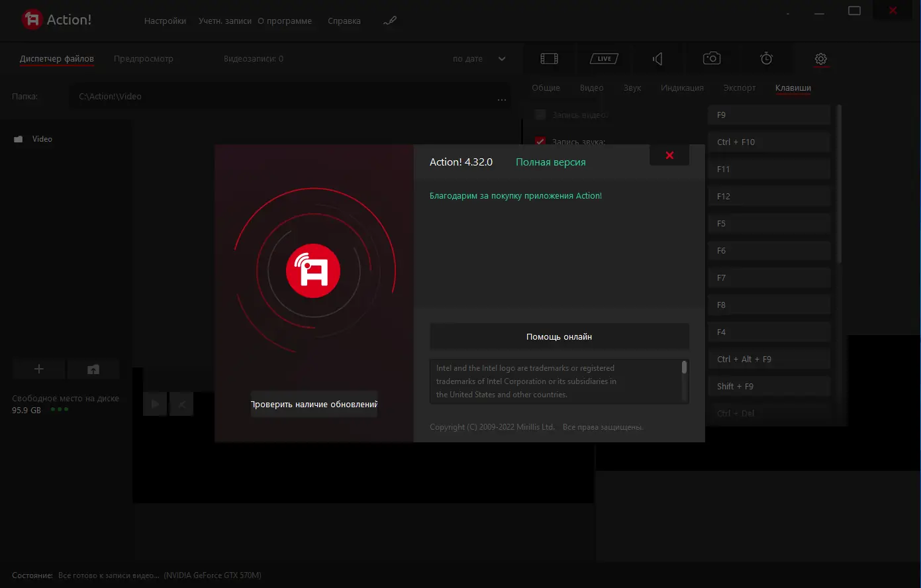
Task: Click the F5 hotkey field
Action: pyautogui.click(x=769, y=223)
